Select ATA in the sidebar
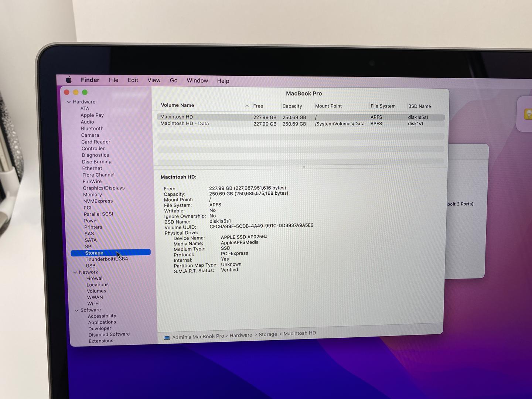The image size is (532, 399). click(x=85, y=108)
